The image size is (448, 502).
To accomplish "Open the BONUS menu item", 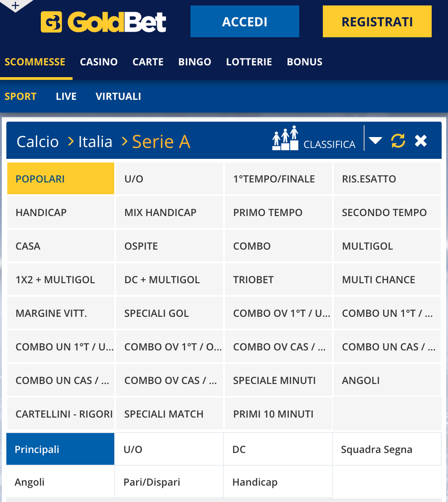I will 304,62.
